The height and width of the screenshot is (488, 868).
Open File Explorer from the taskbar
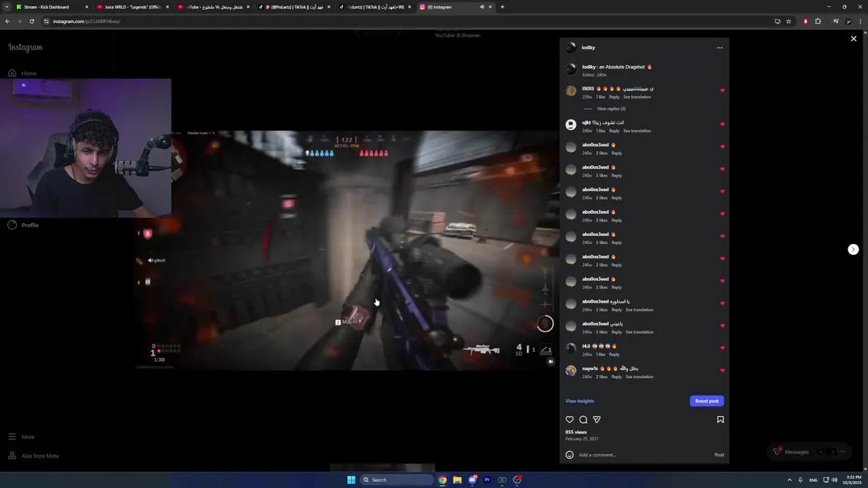[457, 480]
